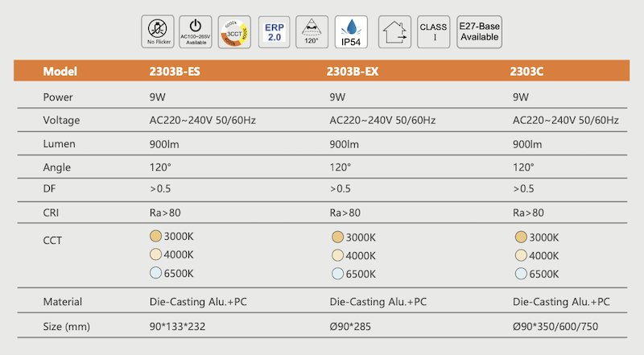The width and height of the screenshot is (644, 355).
Task: Select the 3CCT color wheel icon
Action: [233, 29]
